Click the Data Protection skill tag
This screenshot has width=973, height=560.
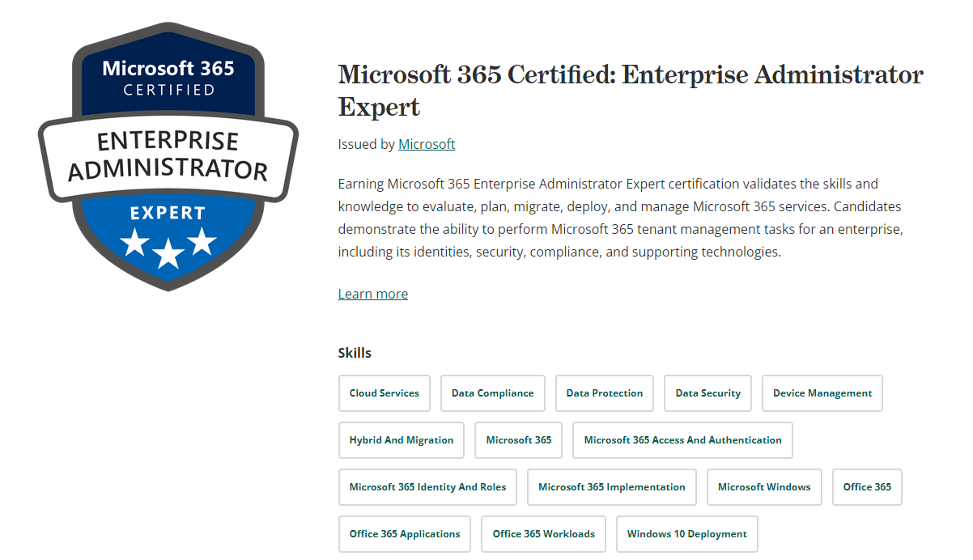[604, 393]
